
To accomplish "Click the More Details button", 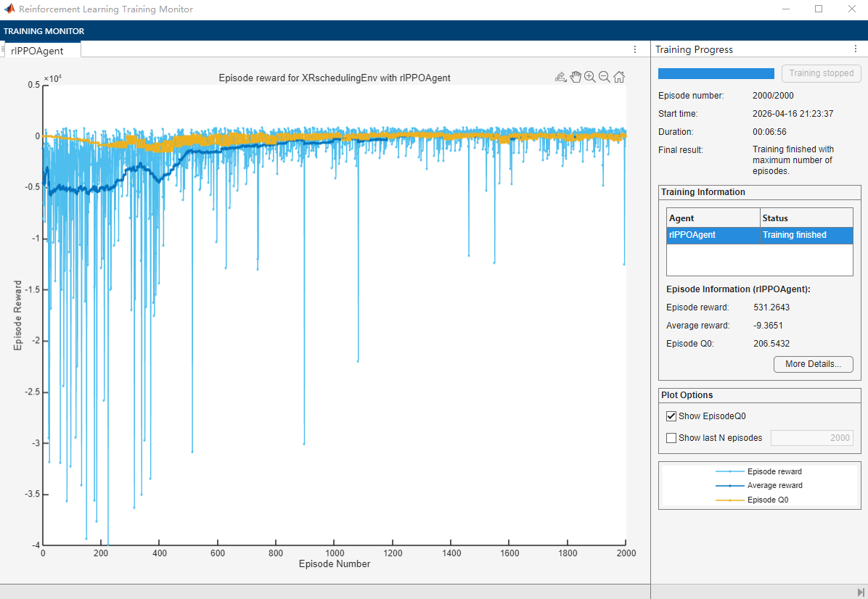I will click(813, 364).
